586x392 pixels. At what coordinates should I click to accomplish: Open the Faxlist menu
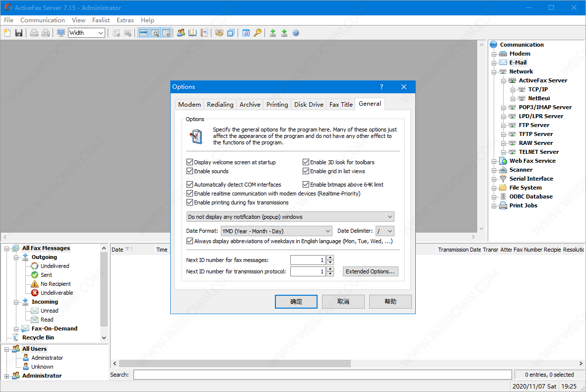(101, 20)
